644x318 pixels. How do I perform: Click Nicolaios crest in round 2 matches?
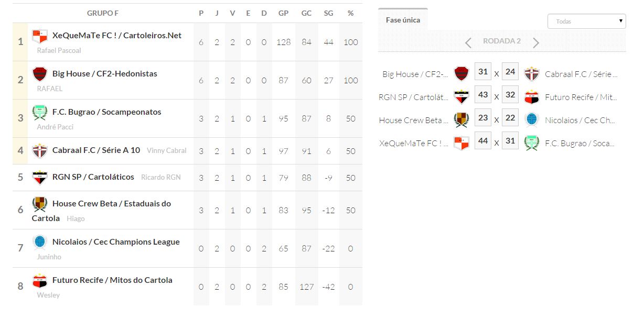tap(532, 120)
